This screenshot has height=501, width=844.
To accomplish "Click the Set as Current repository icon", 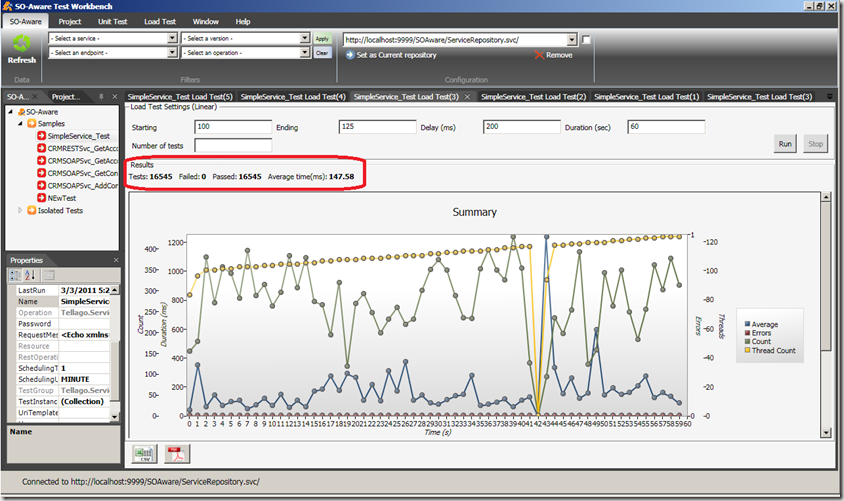I will click(350, 55).
